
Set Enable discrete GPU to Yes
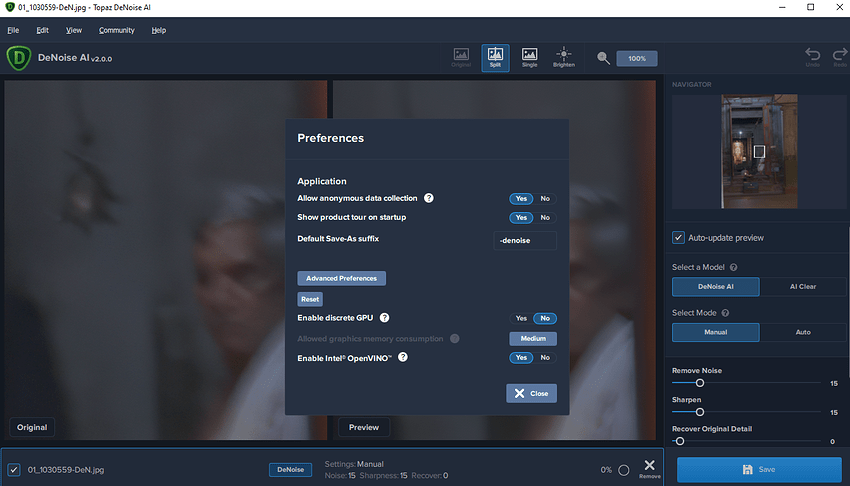pos(521,318)
